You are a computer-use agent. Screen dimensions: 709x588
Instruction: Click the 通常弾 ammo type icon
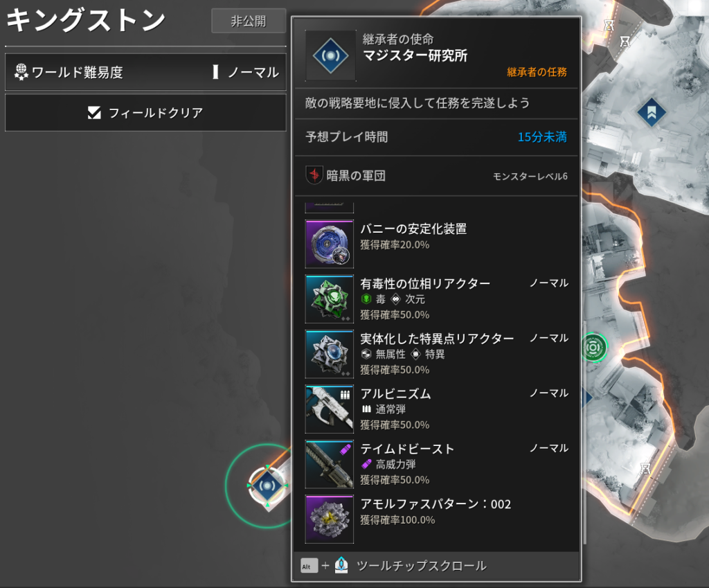pyautogui.click(x=366, y=409)
